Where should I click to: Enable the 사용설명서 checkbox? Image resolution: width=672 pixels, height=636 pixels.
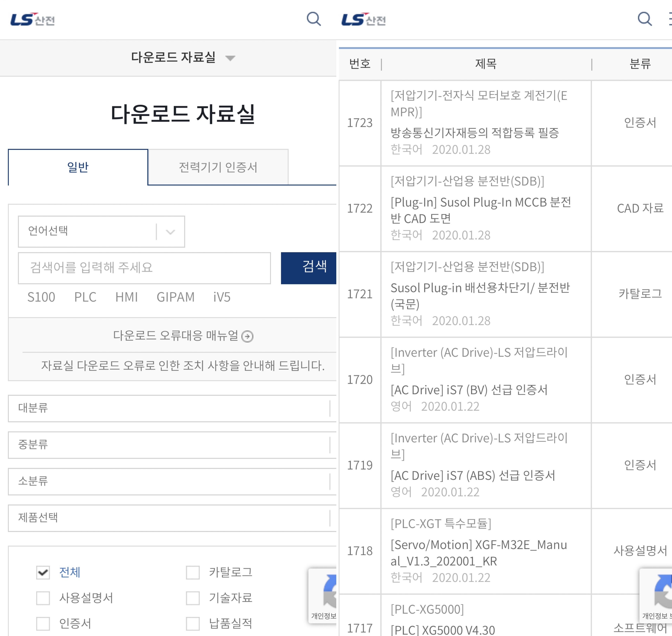[43, 598]
